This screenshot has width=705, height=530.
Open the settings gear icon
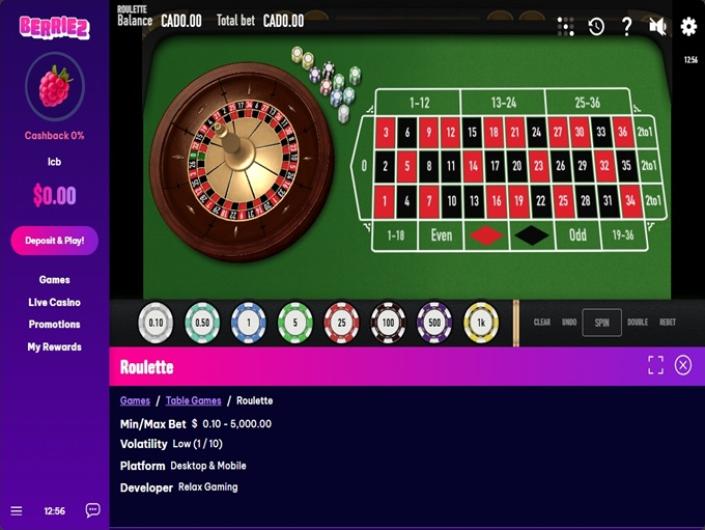click(688, 27)
